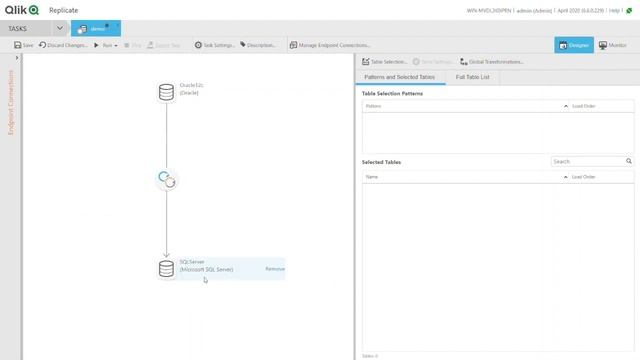Sort by Pattern column header
The width and height of the screenshot is (640, 360).
tap(373, 106)
